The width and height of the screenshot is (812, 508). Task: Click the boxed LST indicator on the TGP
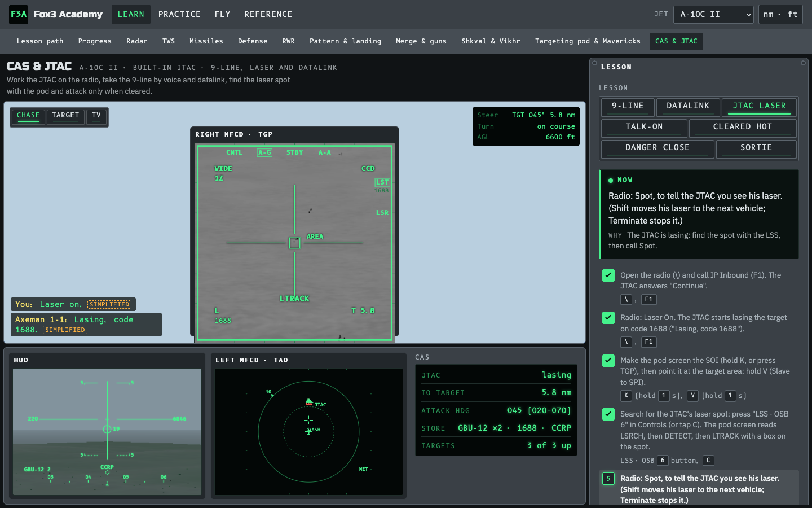point(382,182)
